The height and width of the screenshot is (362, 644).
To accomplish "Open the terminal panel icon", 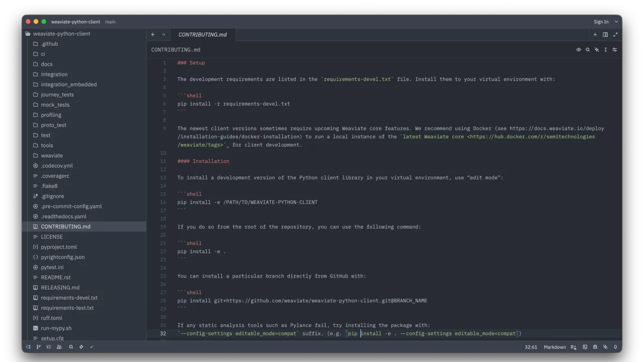I will 585,347.
